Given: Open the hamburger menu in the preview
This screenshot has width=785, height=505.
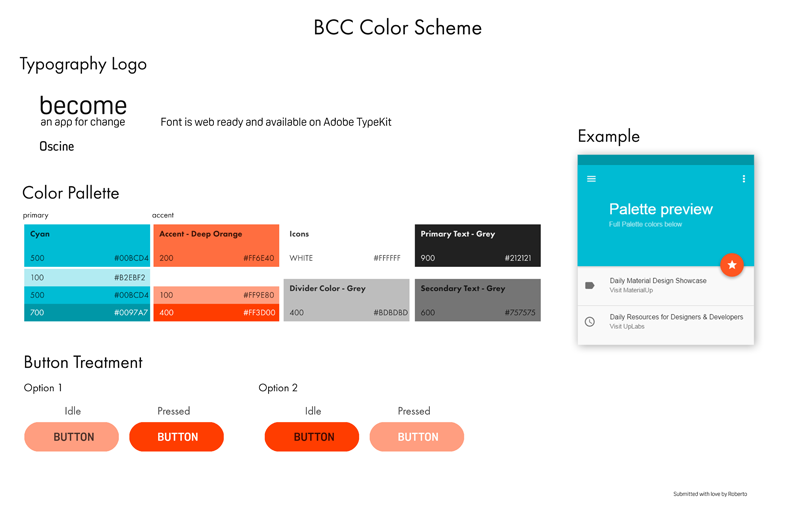Looking at the screenshot, I should [591, 179].
